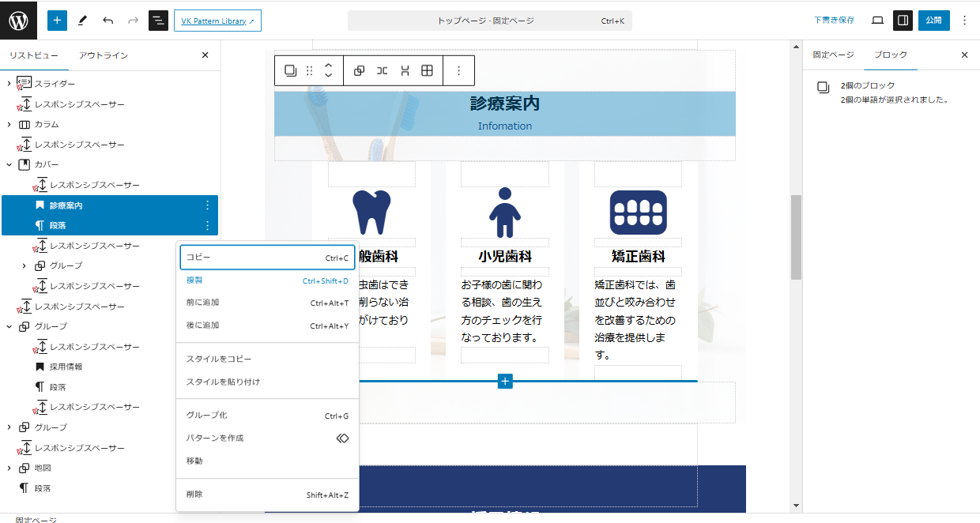Expand the スライダー block in list view
The width and height of the screenshot is (980, 523).
click(9, 84)
